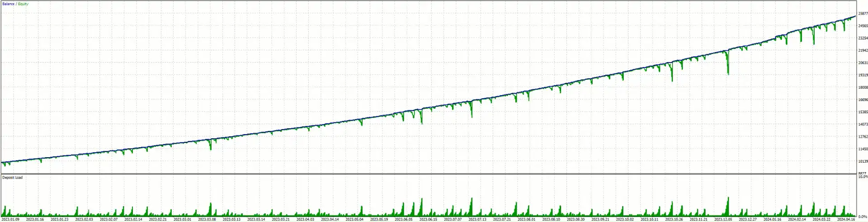
Task: Click the 0.0% deposit load axis label
Action: click(863, 216)
